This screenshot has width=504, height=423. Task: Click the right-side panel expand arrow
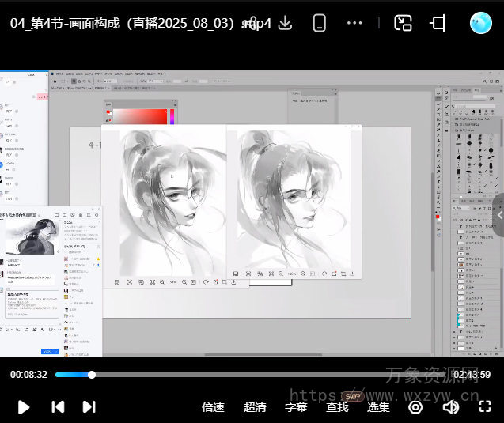[498, 215]
